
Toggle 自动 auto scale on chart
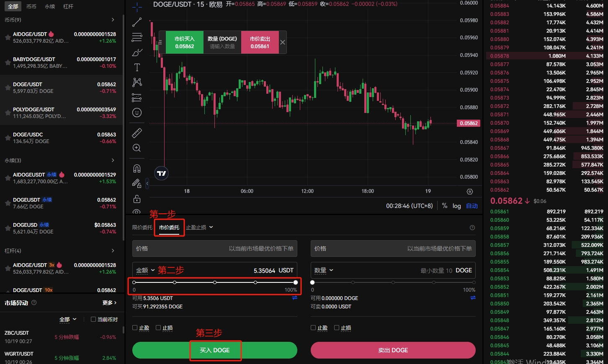pyautogui.click(x=472, y=206)
